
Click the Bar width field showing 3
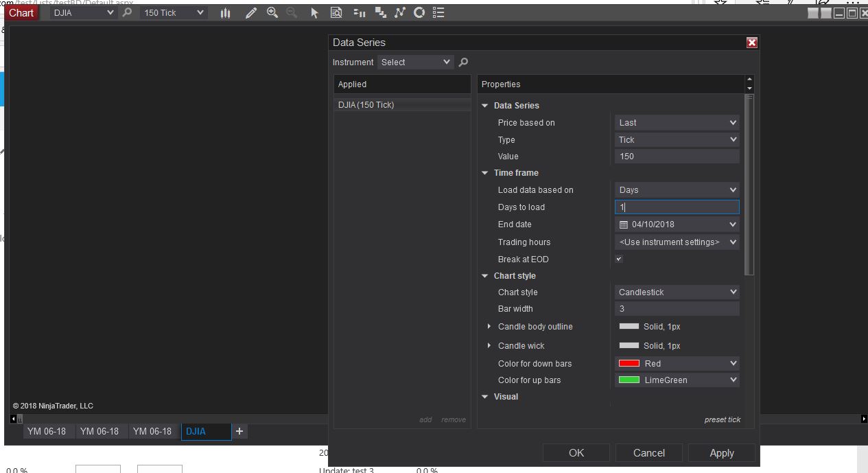point(677,309)
